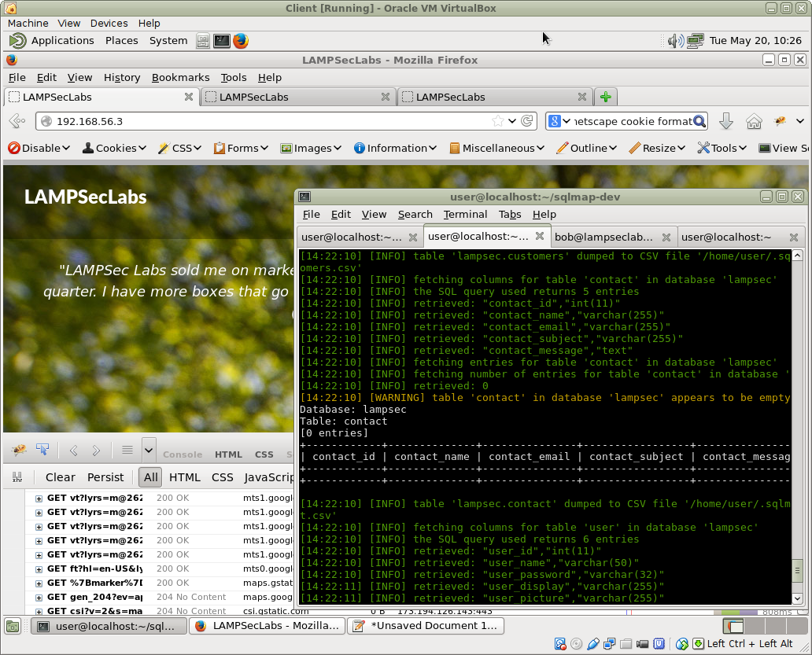
Task: Click VirtualBox optical disc indicator
Action: [x=577, y=644]
